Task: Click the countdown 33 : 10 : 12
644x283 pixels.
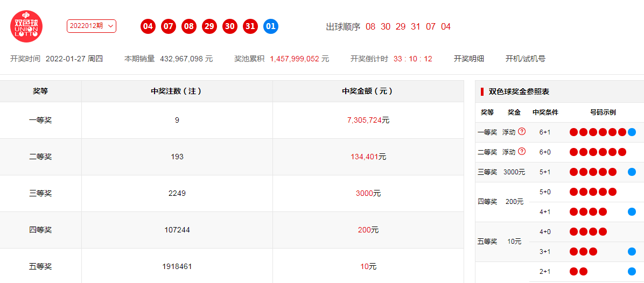Action: pyautogui.click(x=413, y=59)
